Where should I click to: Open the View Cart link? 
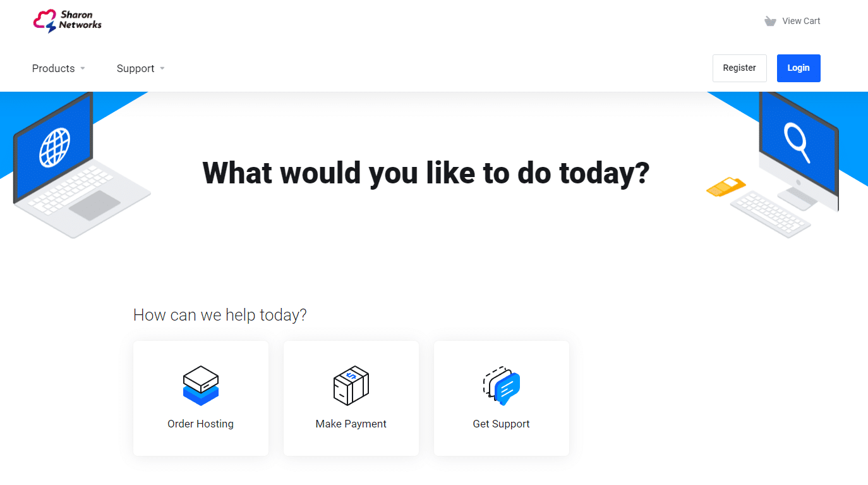(801, 21)
